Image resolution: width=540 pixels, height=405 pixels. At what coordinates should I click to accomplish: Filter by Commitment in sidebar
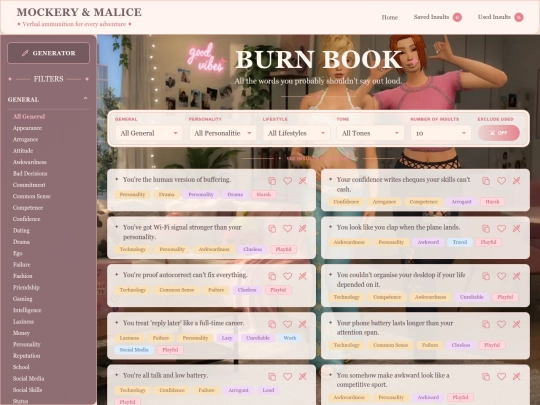click(x=29, y=185)
